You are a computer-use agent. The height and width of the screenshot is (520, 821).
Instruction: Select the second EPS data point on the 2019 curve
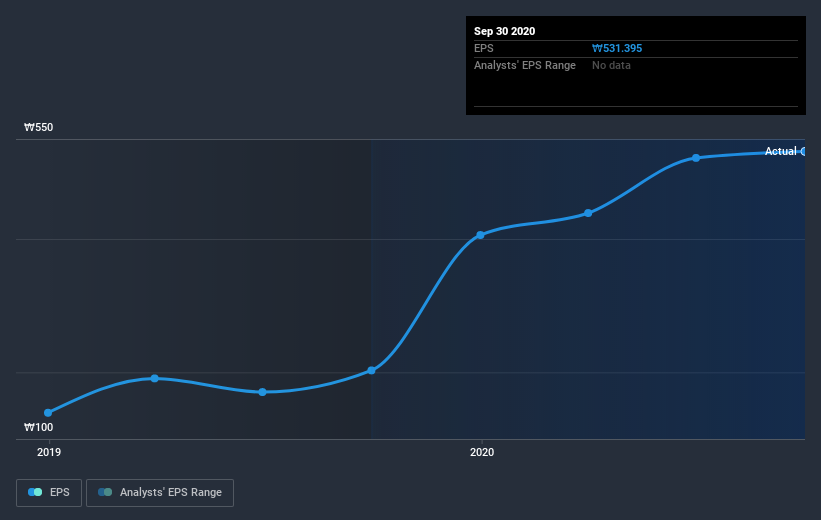tap(154, 378)
